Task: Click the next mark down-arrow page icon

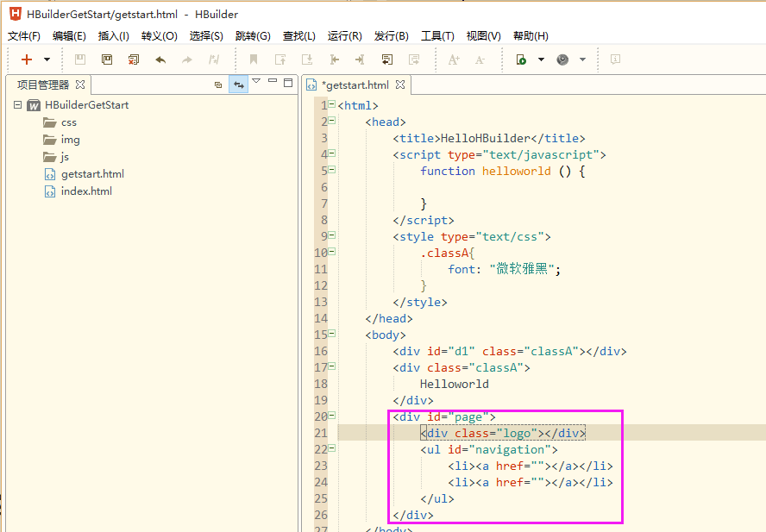Action: tap(307, 59)
